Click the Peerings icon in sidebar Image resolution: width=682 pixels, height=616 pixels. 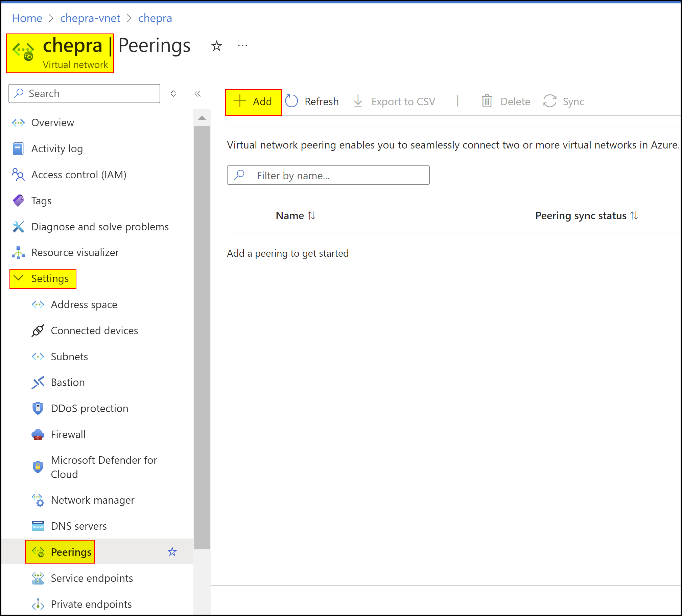[x=38, y=552]
